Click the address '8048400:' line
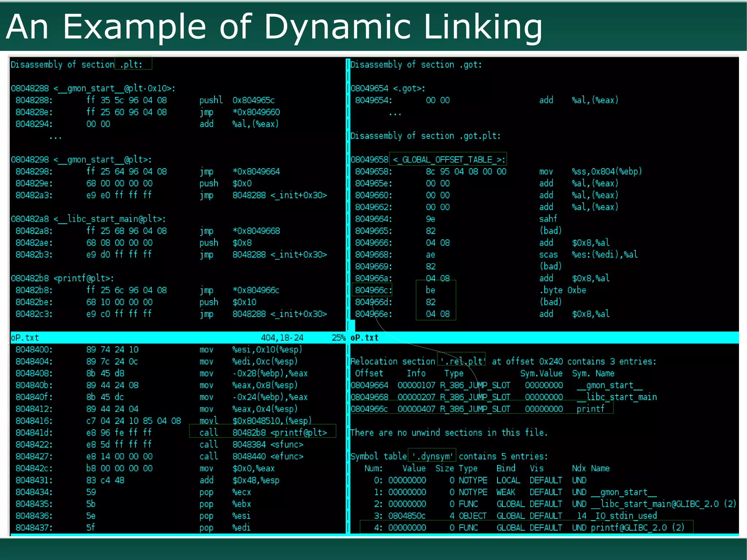This screenshot has height=560, width=747. click(34, 349)
